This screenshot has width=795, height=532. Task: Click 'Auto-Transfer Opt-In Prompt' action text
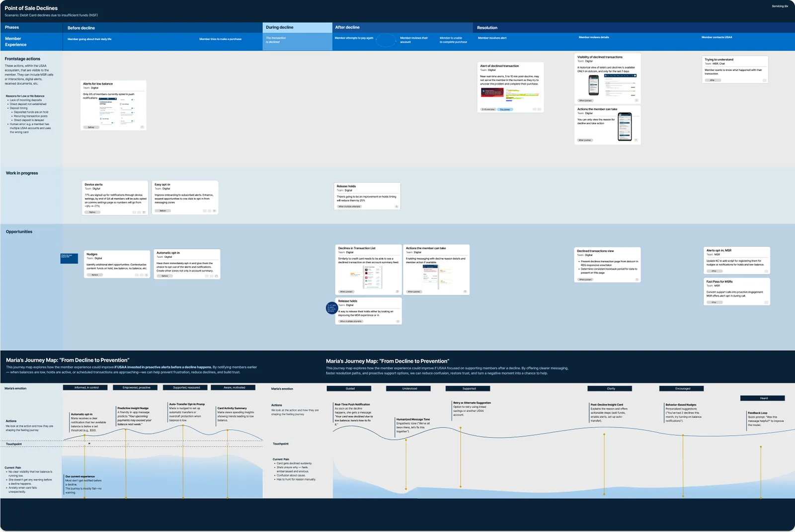(x=187, y=404)
